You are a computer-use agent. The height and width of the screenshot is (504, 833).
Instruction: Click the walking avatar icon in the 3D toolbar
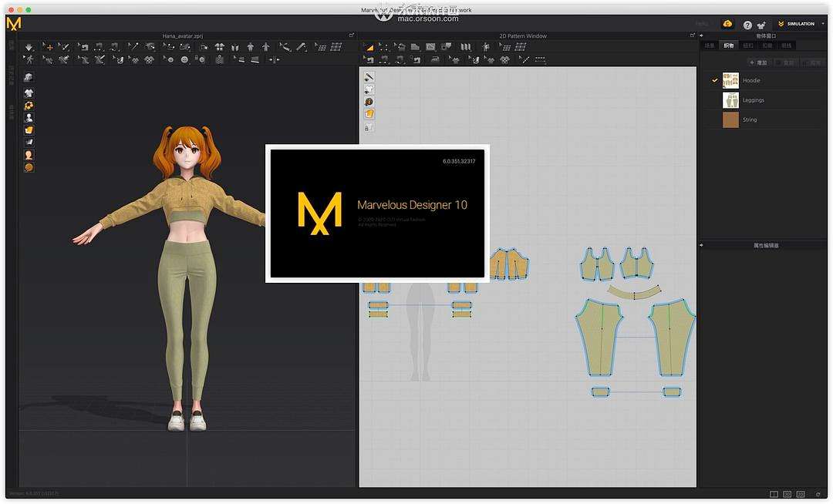click(x=29, y=59)
